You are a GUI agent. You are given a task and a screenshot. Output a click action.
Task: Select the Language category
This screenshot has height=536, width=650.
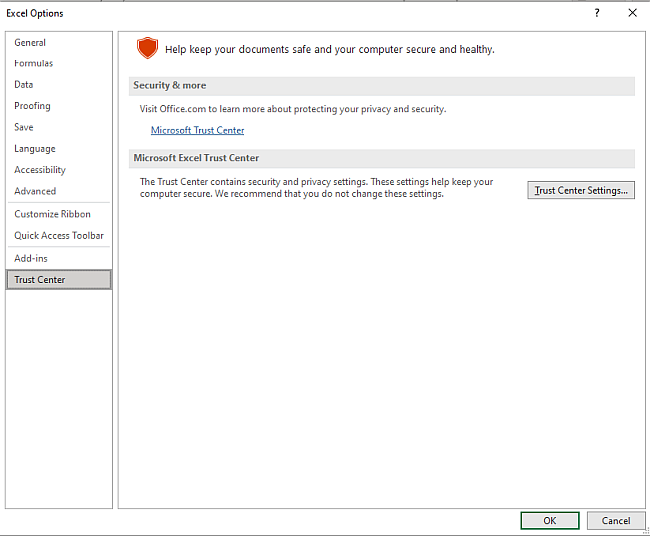(x=35, y=149)
